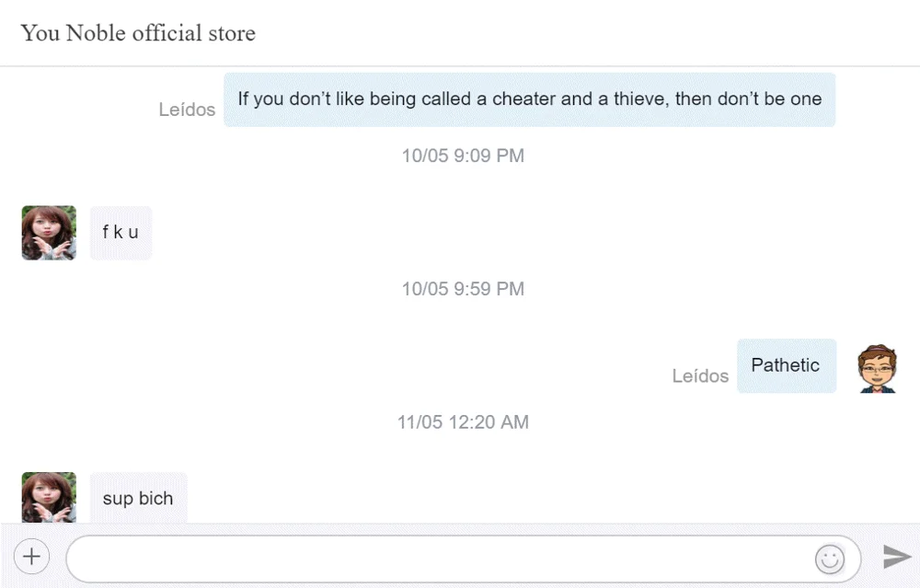Open seller avatar beside 'f k u'

coord(49,233)
